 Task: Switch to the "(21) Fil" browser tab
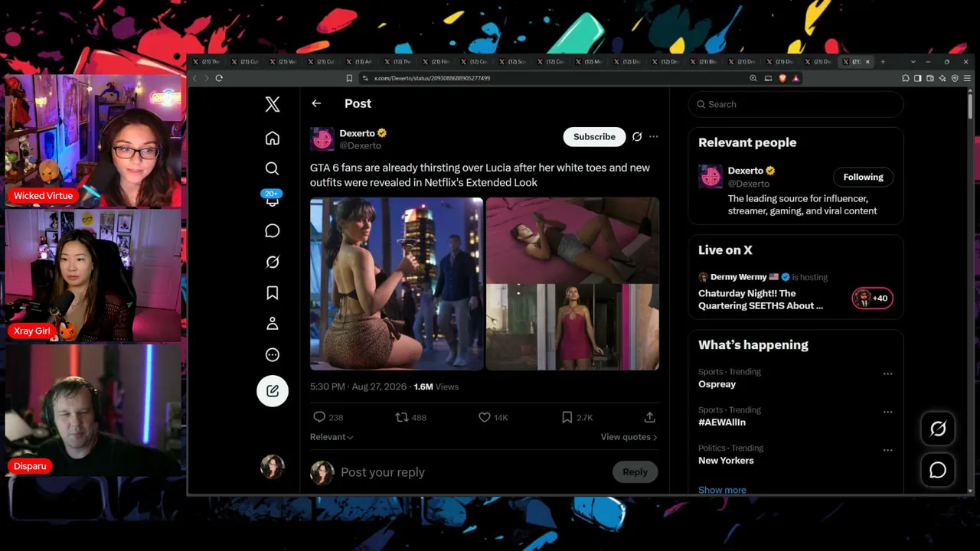436,62
